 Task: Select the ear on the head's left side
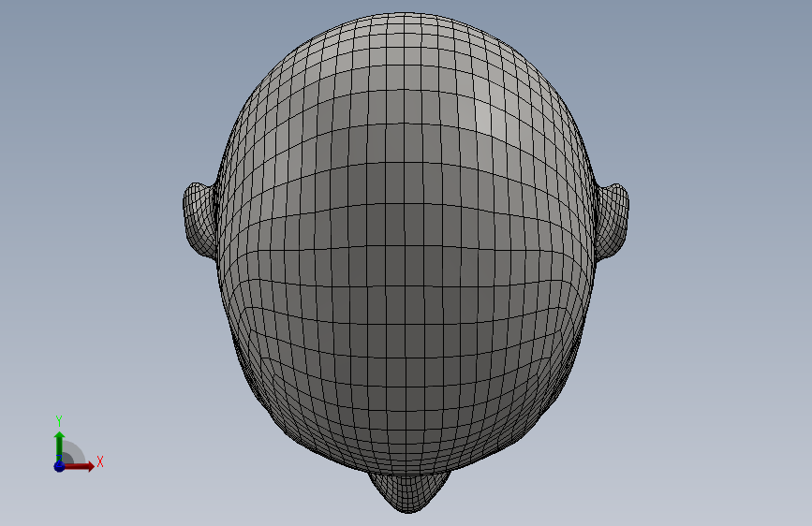click(x=199, y=220)
